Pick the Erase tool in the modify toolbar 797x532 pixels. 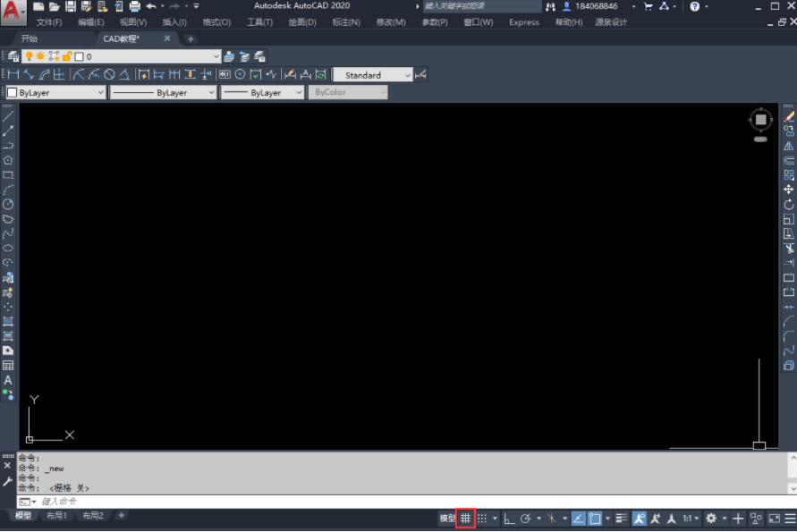coord(788,116)
